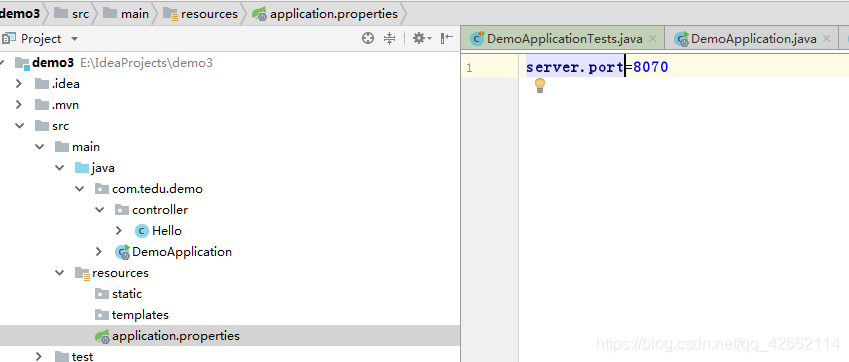Expand the .idea folder node
This screenshot has width=849, height=362.
pos(19,84)
